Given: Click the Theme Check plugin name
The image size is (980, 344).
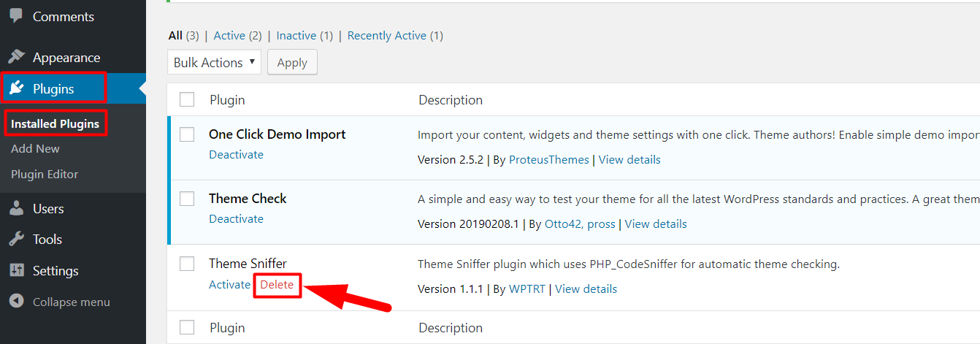Looking at the screenshot, I should 248,199.
